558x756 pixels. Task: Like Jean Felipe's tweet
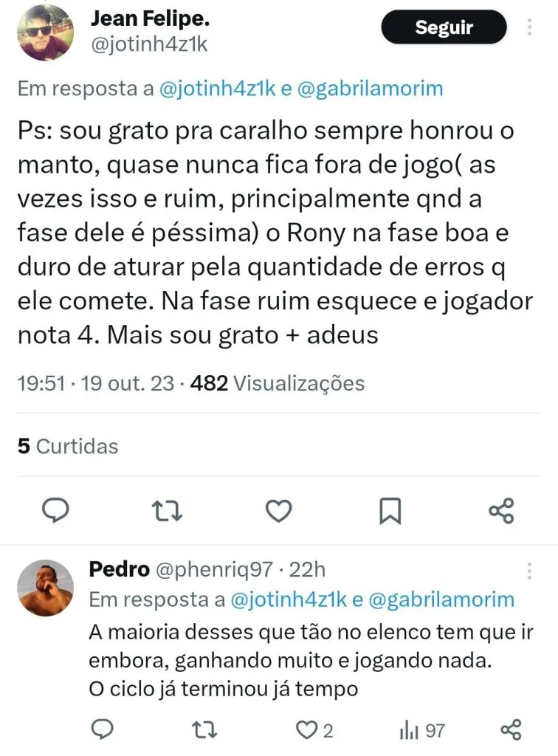click(278, 510)
